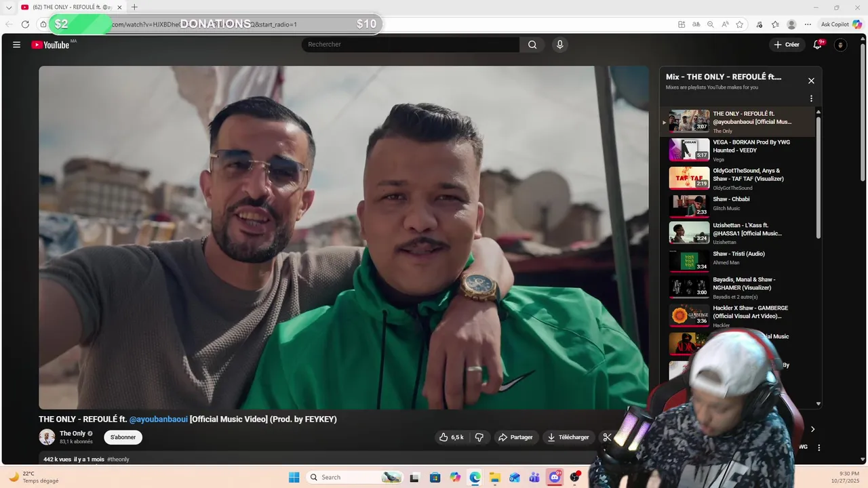Click the #theonly hashtag
868x488 pixels.
[118, 460]
